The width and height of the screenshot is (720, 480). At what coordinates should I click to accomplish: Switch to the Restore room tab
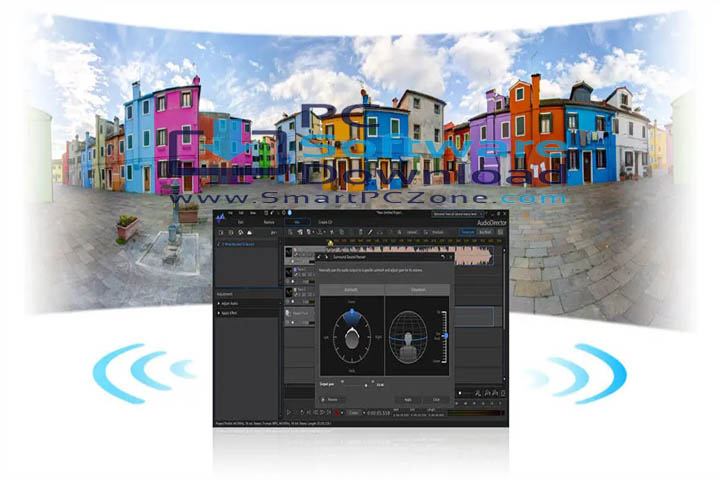(x=269, y=222)
